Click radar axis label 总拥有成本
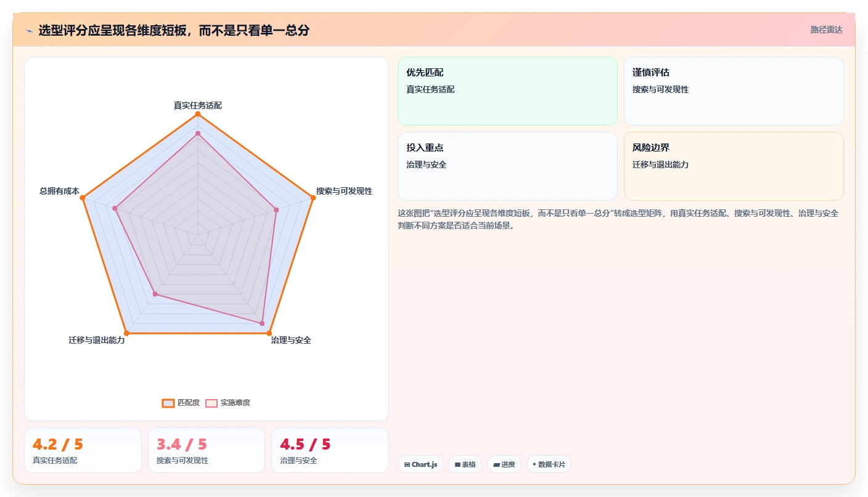The height and width of the screenshot is (497, 868). (x=59, y=191)
